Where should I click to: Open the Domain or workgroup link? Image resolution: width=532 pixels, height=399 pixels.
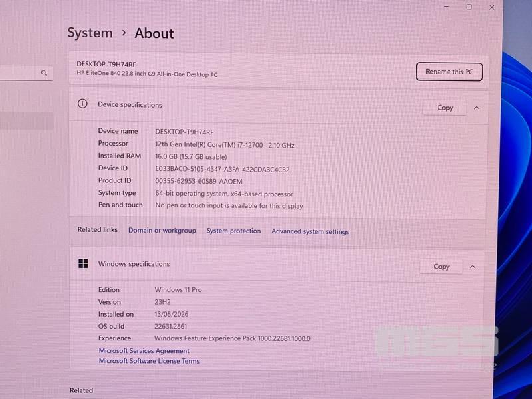tap(162, 230)
